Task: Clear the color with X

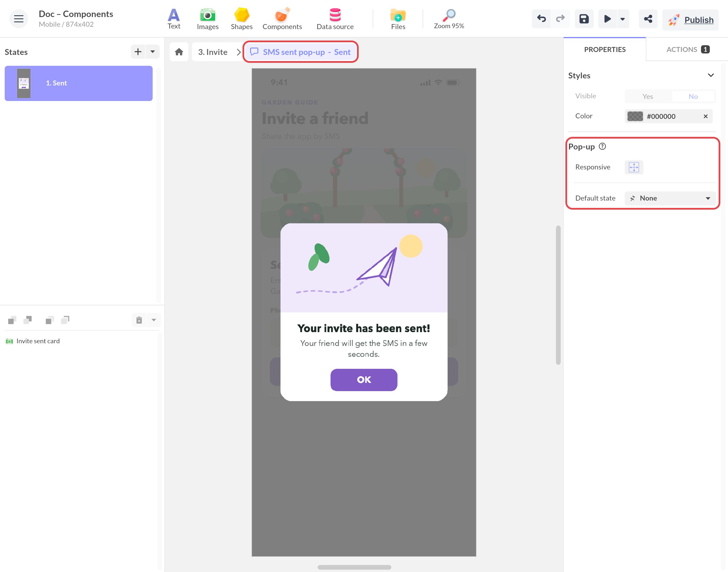Action: click(x=705, y=116)
